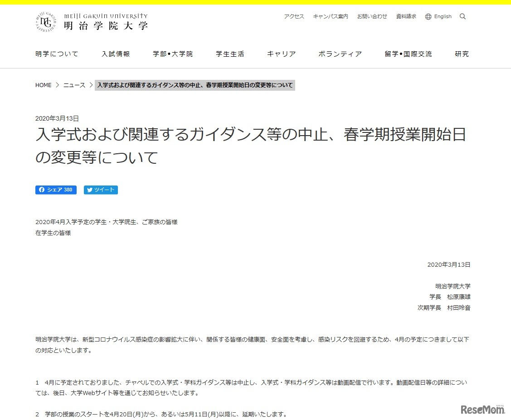
Task: Click the breadcrumb arrow after ニュース
Action: point(91,85)
